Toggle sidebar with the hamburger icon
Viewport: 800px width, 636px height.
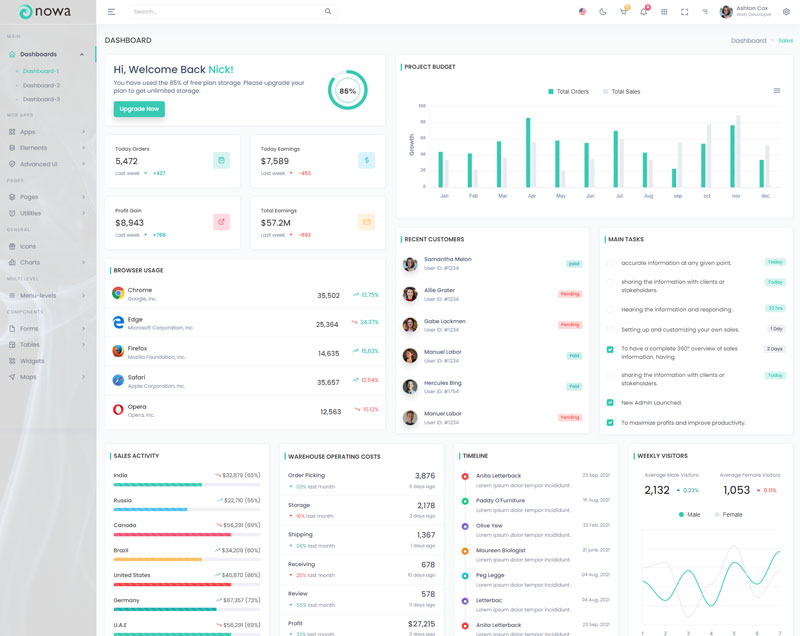[111, 12]
